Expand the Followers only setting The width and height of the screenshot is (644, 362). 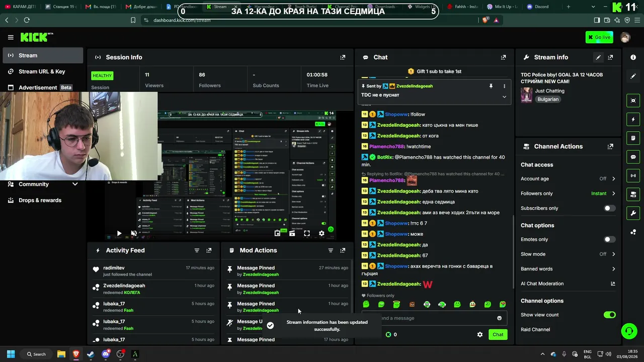pyautogui.click(x=568, y=194)
